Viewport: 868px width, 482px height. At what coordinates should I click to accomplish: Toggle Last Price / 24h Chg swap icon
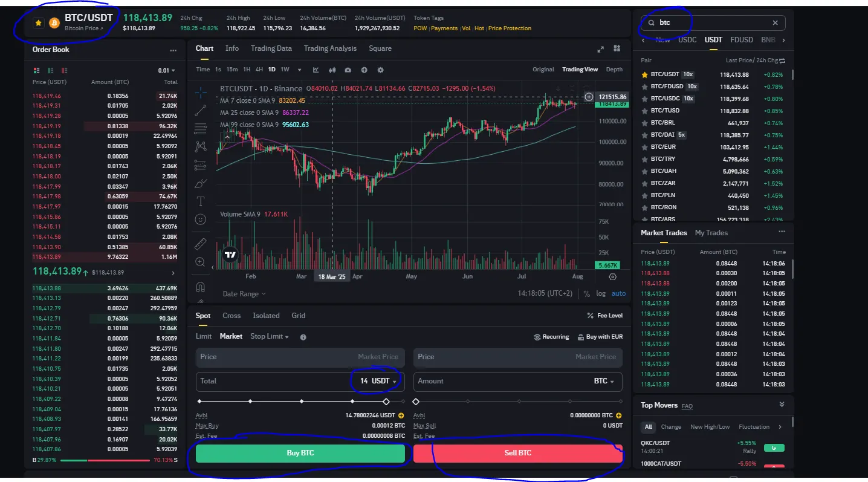click(783, 60)
